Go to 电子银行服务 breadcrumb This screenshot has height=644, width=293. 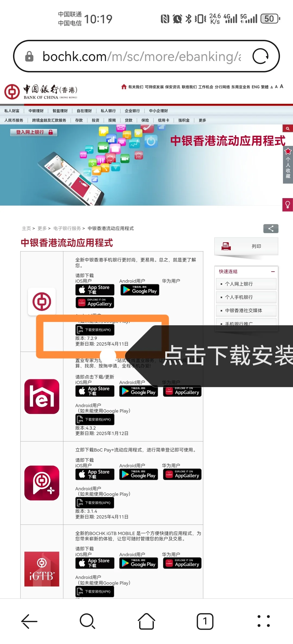67,228
